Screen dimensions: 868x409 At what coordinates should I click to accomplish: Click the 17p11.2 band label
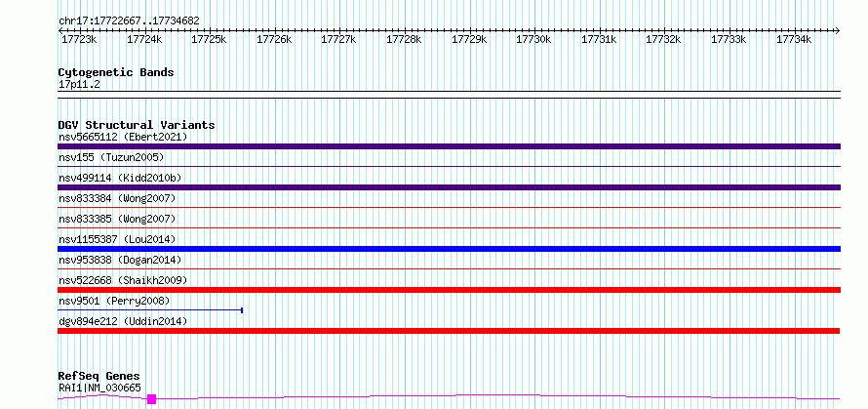[x=79, y=84]
